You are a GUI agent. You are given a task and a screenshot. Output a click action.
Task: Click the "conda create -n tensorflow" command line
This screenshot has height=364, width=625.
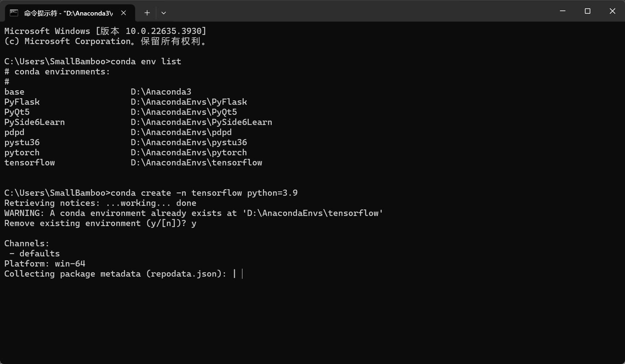(x=204, y=193)
